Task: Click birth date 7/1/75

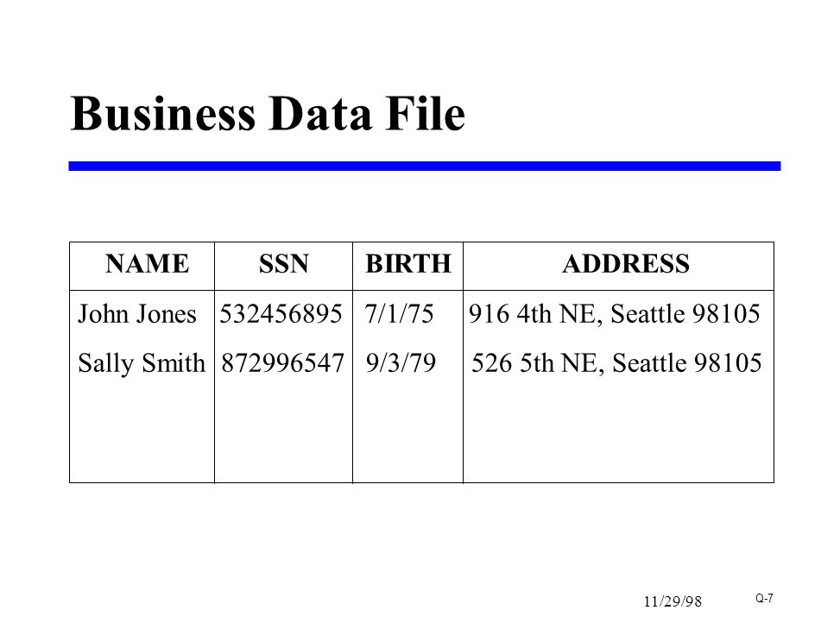Action: tap(399, 314)
